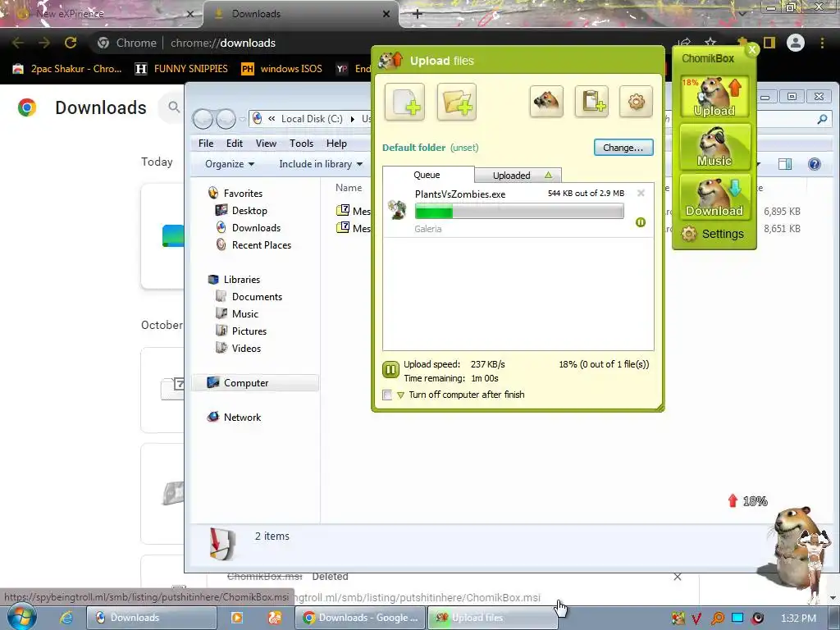840x630 pixels.
Task: Click the paste from clipboard icon
Action: tap(591, 101)
